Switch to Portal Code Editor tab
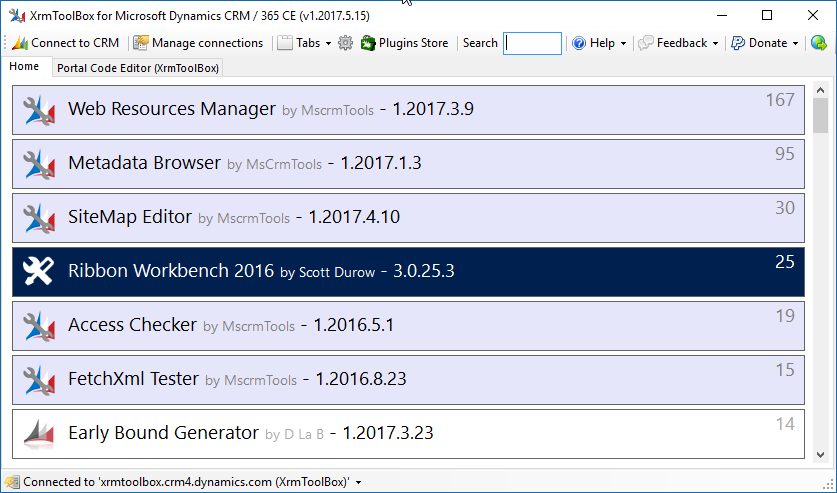The height and width of the screenshot is (493, 837). 137,68
